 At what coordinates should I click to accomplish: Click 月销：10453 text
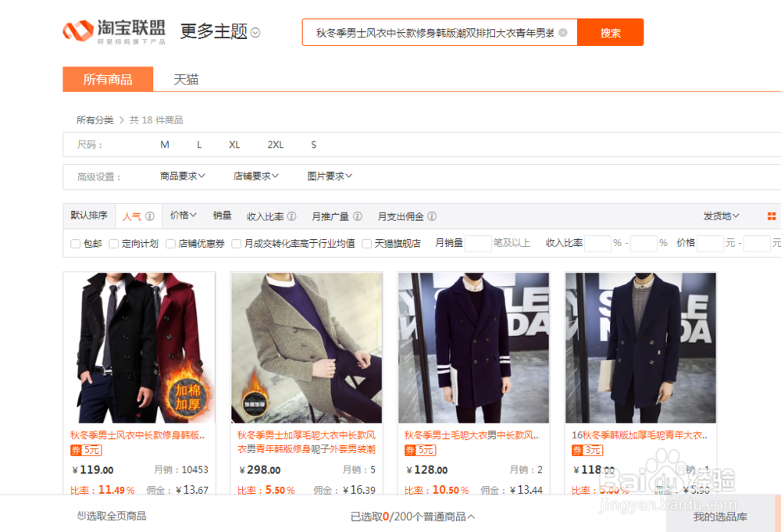point(181,470)
